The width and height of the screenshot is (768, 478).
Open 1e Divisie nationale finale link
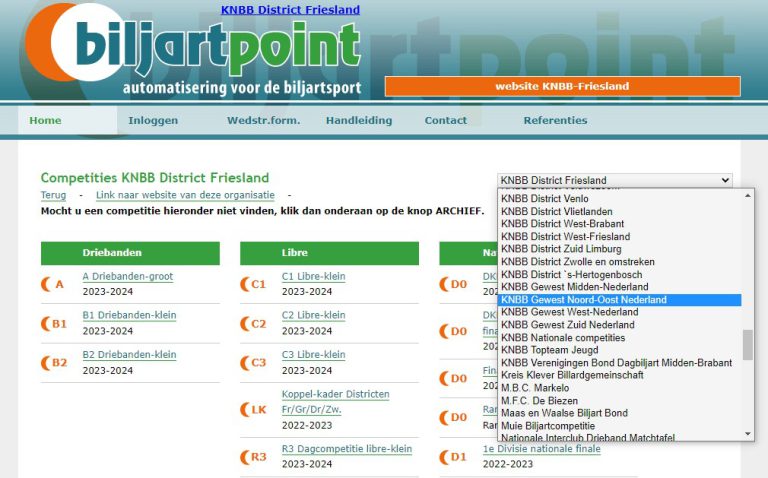click(x=541, y=449)
